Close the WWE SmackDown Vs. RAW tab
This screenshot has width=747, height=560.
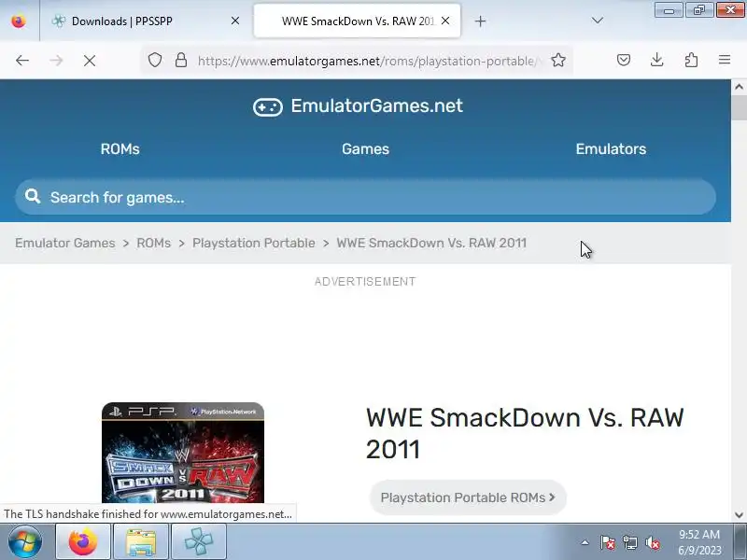(x=445, y=21)
